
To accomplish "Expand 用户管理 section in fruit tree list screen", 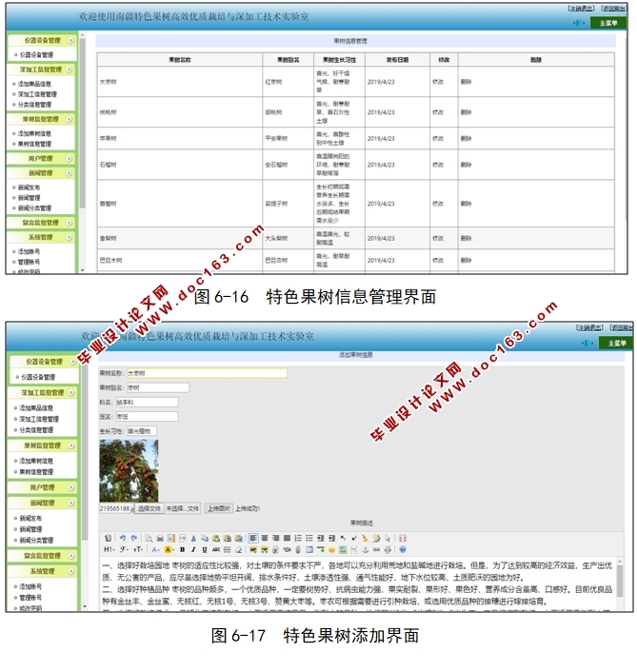I will [70, 159].
